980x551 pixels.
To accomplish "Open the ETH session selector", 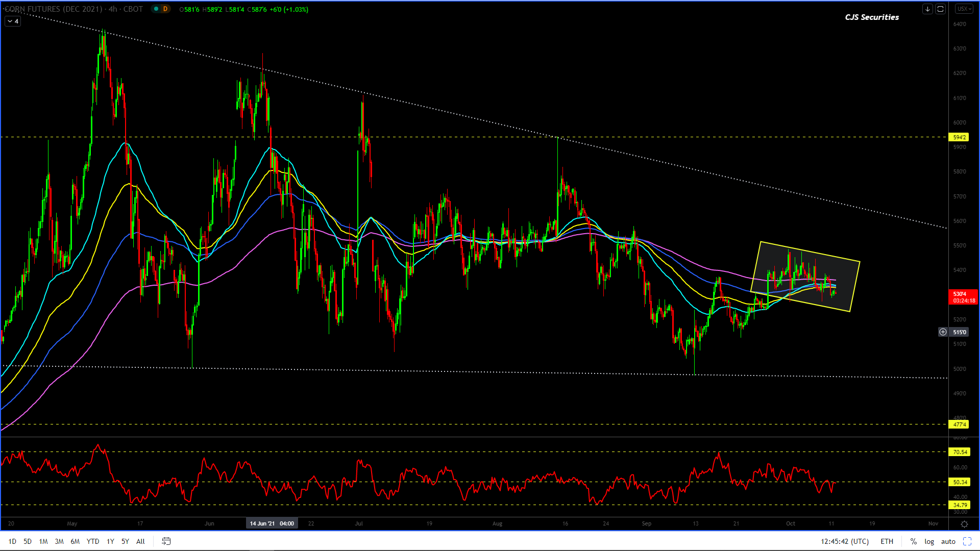I will 887,541.
